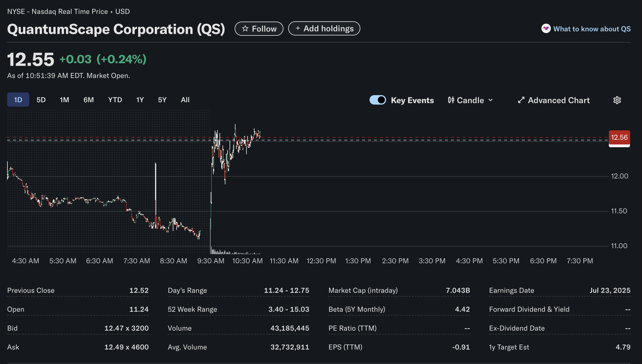The height and width of the screenshot is (364, 642).
Task: Open the chart settings gear icon
Action: 617,100
